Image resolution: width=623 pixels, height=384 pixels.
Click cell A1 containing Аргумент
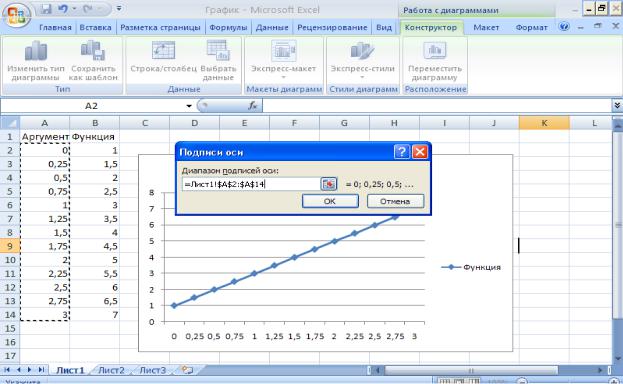point(44,137)
